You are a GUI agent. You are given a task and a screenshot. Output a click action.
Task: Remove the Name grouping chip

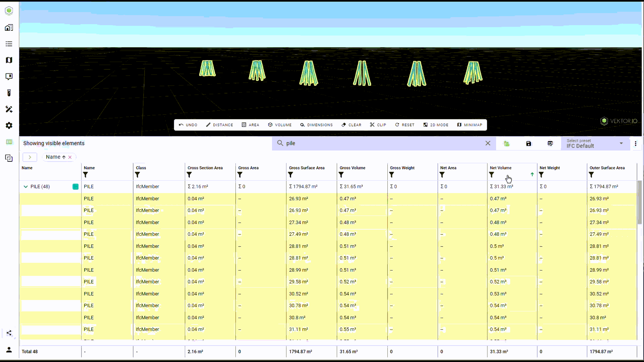tap(70, 157)
